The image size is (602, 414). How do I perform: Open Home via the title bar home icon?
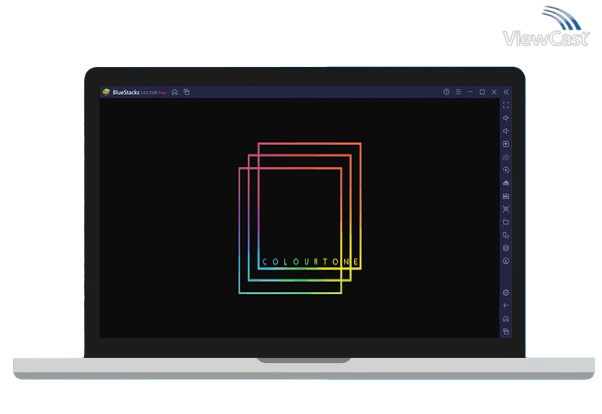pos(175,92)
